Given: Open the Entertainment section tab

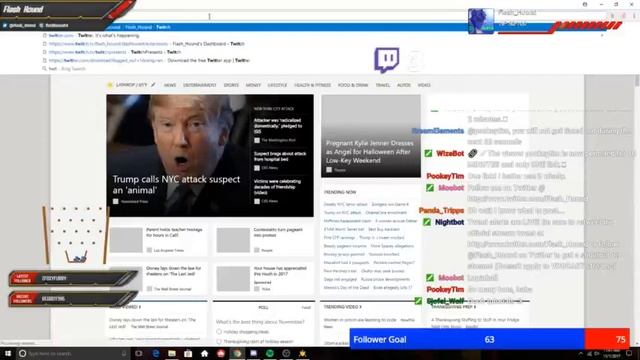Looking at the screenshot, I should point(200,85).
